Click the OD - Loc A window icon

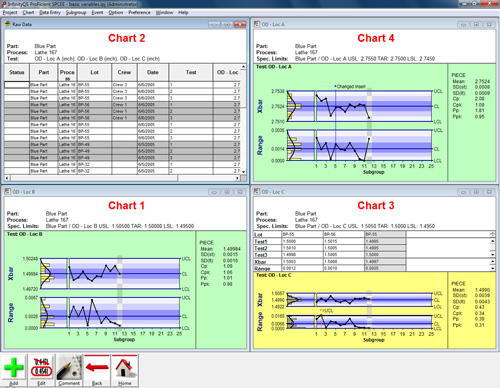(257, 24)
